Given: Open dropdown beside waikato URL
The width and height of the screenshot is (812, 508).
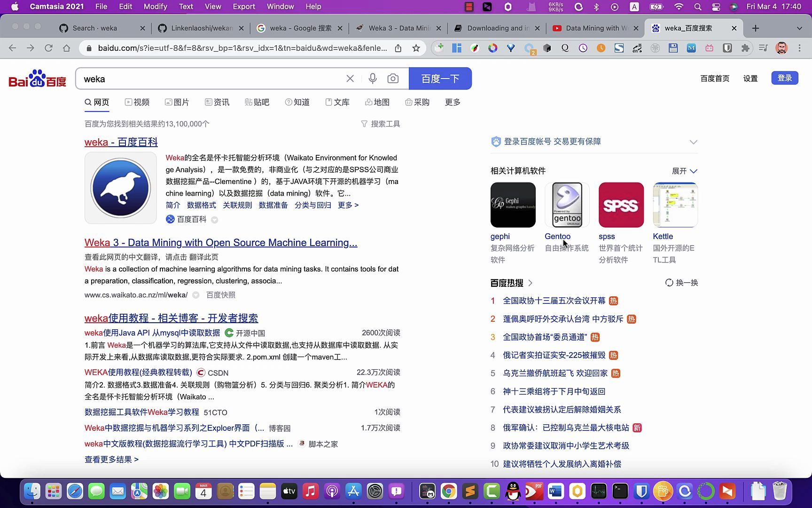Looking at the screenshot, I should click(196, 295).
